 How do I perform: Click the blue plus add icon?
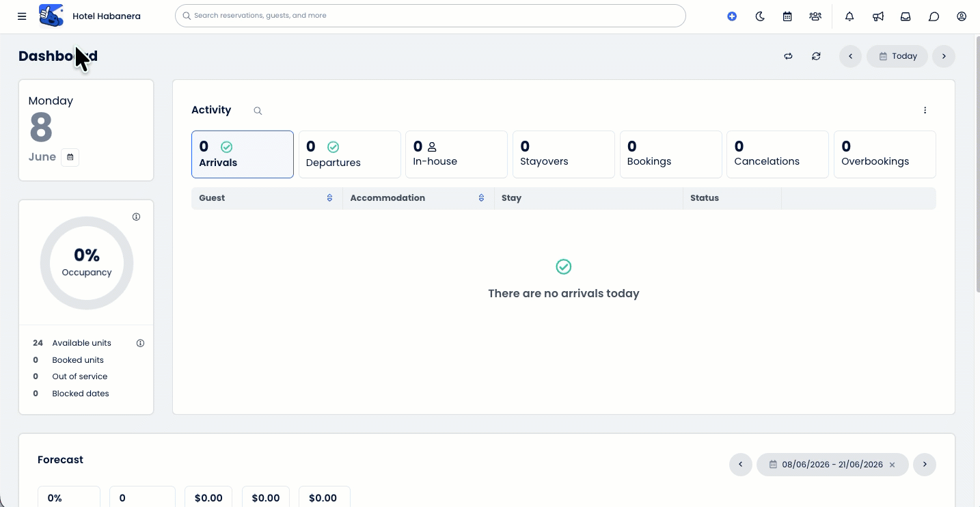[732, 16]
